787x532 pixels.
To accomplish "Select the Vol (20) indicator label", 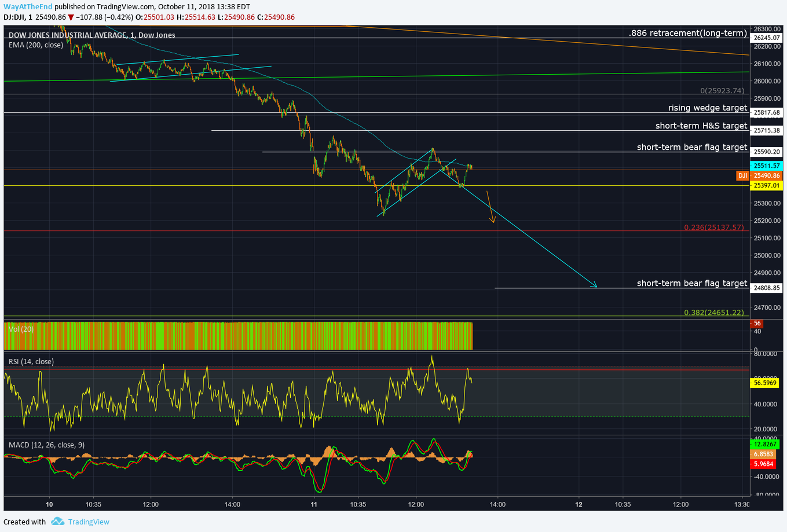I will [x=21, y=329].
